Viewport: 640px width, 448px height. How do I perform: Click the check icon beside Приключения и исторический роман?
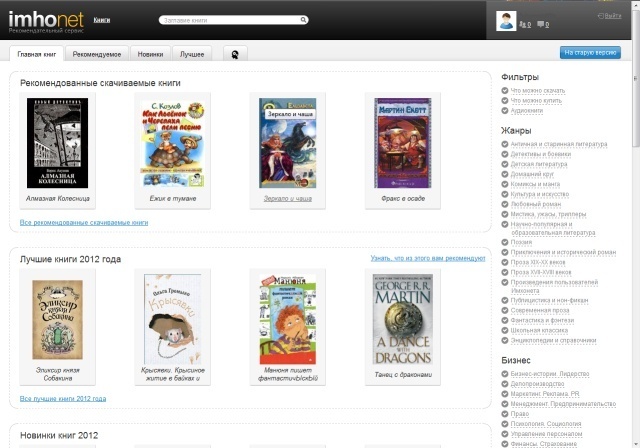pyautogui.click(x=505, y=252)
